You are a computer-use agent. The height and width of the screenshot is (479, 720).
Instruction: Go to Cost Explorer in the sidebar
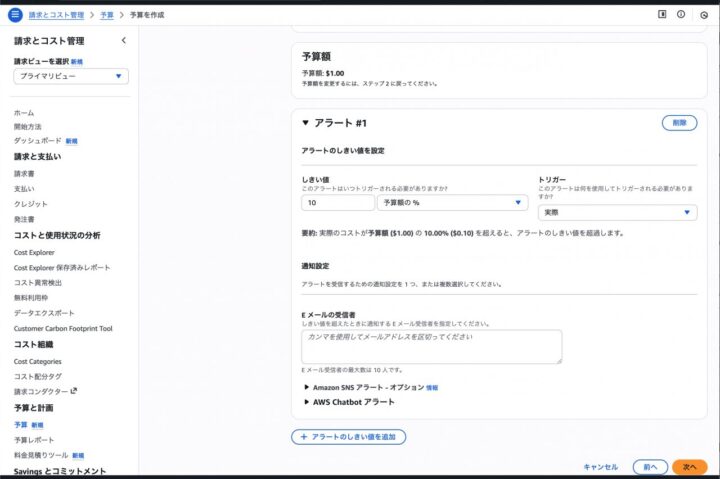[x=37, y=253]
